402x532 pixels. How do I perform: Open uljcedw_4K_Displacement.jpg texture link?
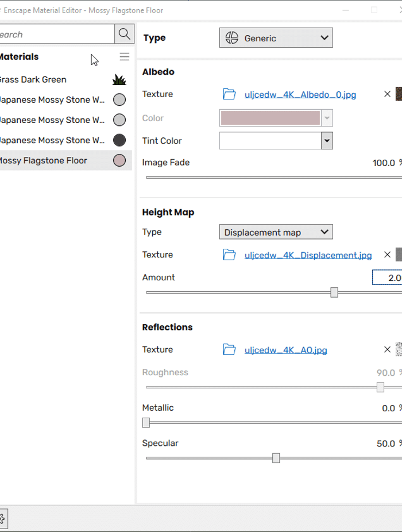[x=308, y=256]
